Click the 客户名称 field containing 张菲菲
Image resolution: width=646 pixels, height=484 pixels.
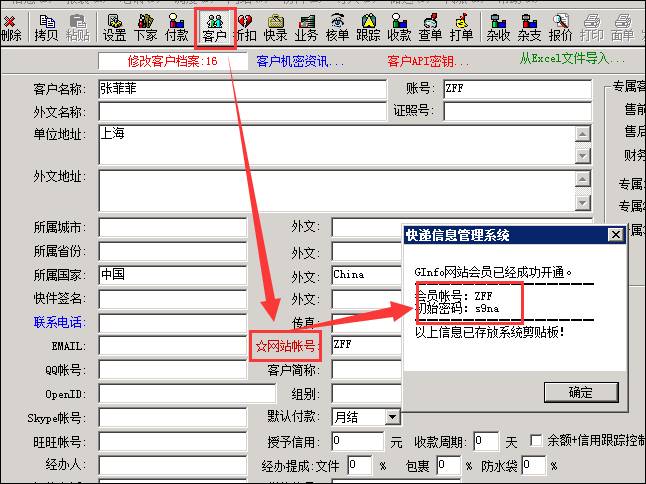(x=240, y=88)
